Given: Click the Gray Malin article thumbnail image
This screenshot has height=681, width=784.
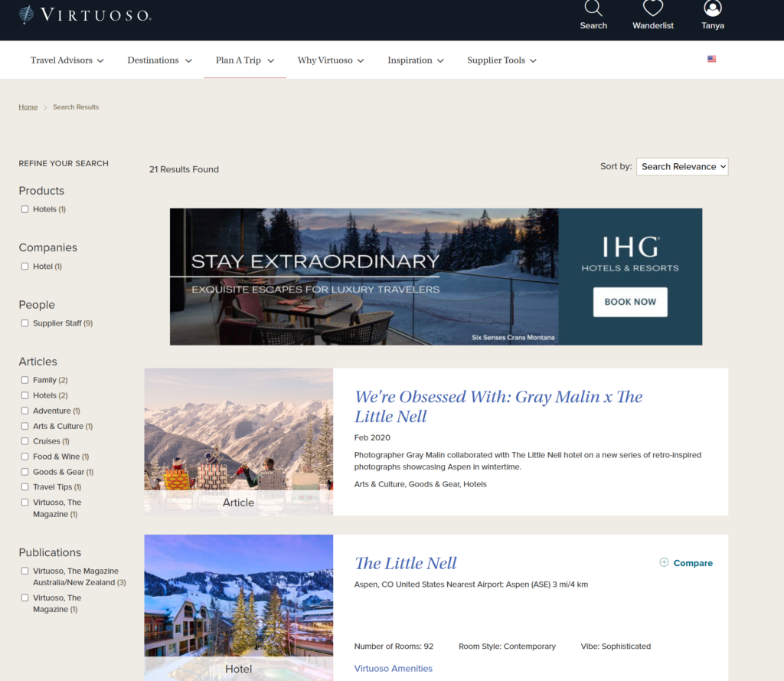Looking at the screenshot, I should pos(239,442).
